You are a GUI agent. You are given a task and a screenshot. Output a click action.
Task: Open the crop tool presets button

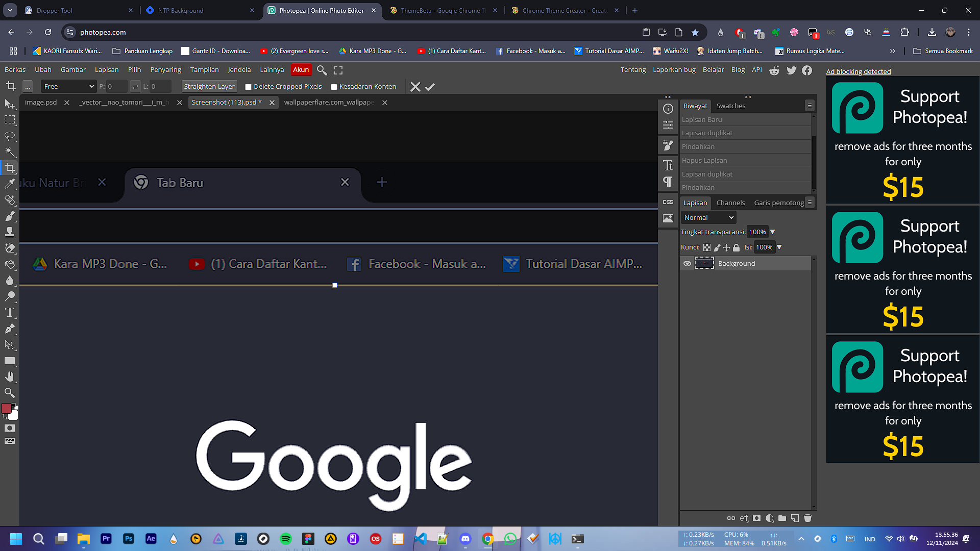pyautogui.click(x=28, y=87)
